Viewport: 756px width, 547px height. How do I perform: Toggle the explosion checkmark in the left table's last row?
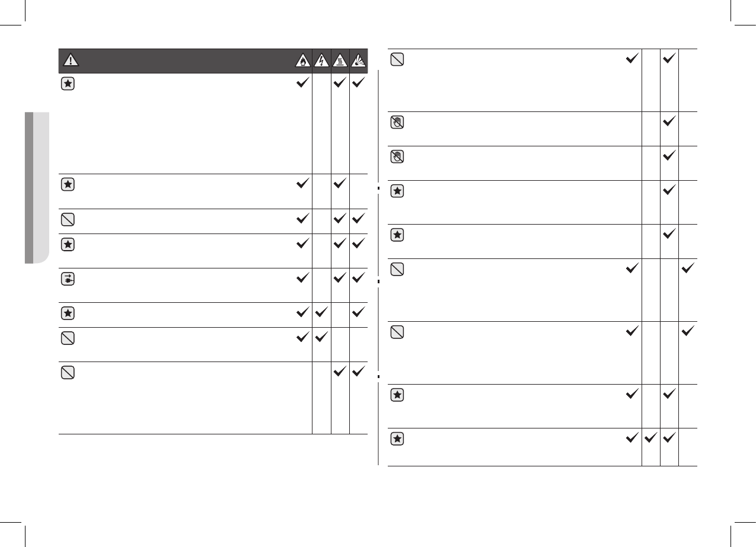(x=358, y=372)
